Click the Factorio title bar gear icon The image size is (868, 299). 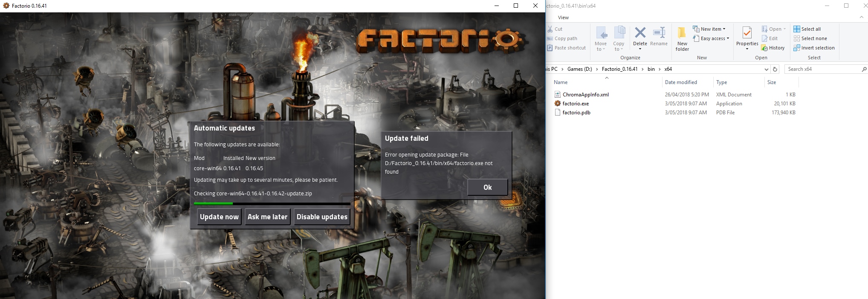[x=6, y=6]
